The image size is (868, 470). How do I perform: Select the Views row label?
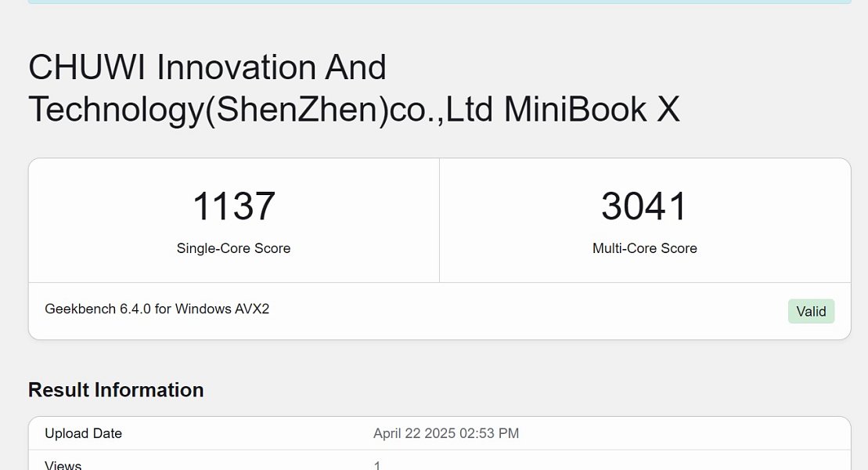point(63,465)
